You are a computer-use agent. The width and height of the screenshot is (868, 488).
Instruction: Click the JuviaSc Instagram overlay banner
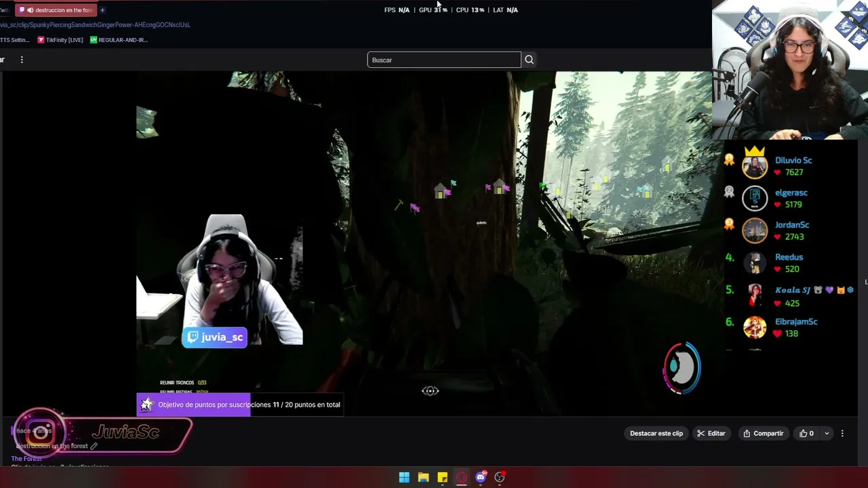102,432
